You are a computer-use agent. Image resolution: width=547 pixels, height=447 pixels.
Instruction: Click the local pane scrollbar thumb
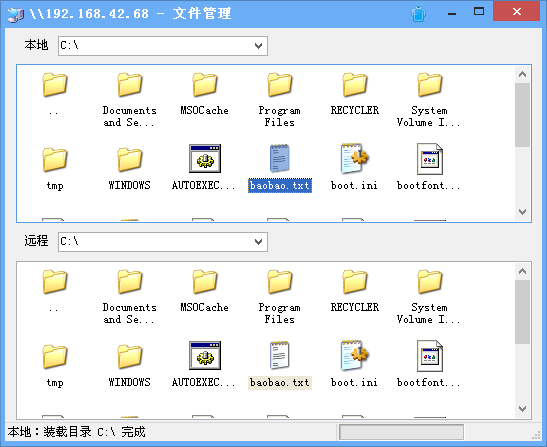pos(522,115)
